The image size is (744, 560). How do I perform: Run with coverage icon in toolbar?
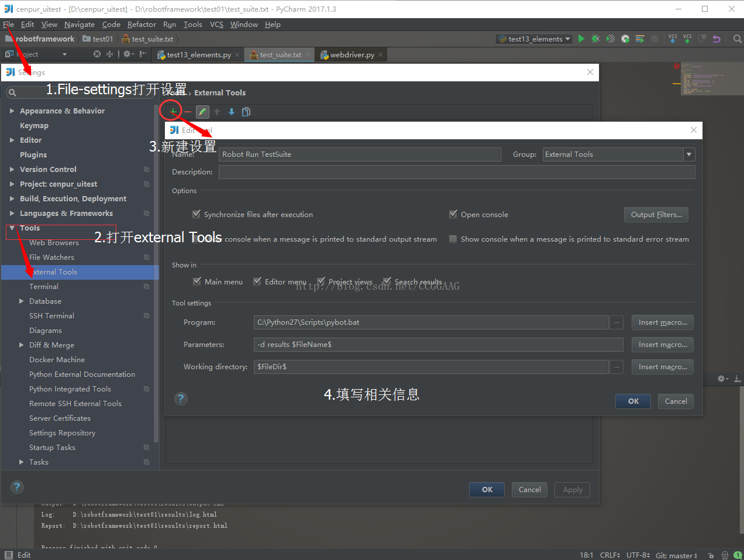pyautogui.click(x=611, y=39)
